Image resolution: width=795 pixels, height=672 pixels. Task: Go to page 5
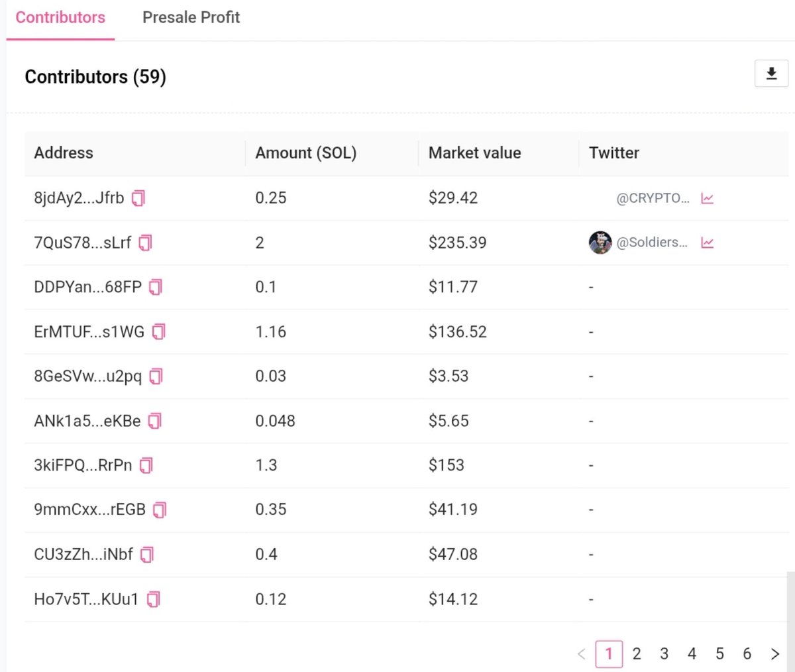(719, 654)
